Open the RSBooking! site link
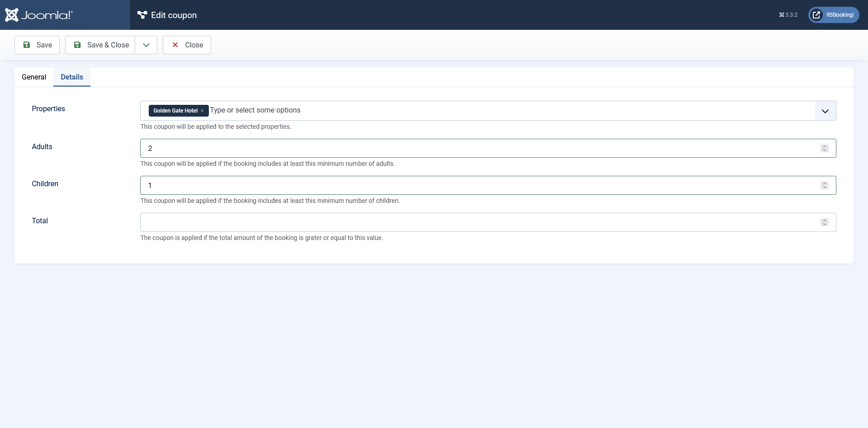 coord(834,15)
